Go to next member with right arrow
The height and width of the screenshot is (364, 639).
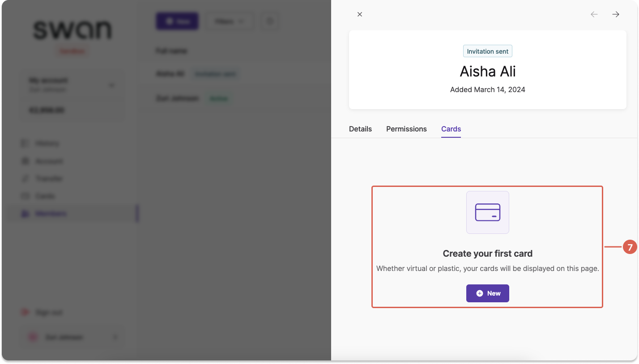click(616, 14)
